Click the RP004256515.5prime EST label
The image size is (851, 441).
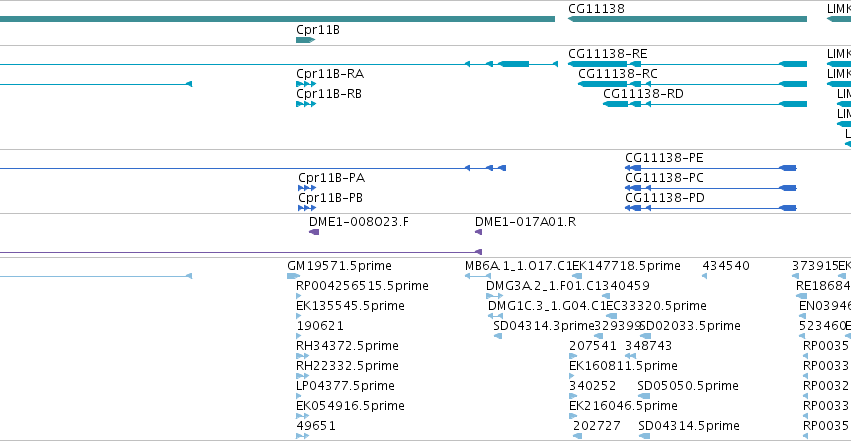362,286
